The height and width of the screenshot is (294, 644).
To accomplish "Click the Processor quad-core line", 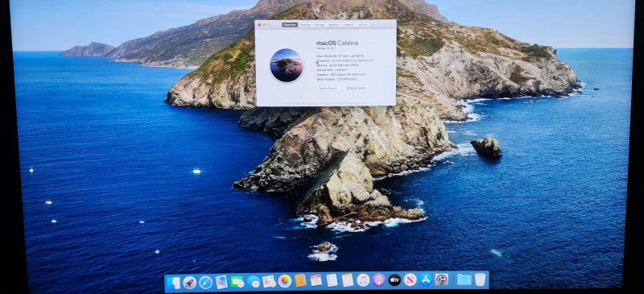I will [x=345, y=60].
